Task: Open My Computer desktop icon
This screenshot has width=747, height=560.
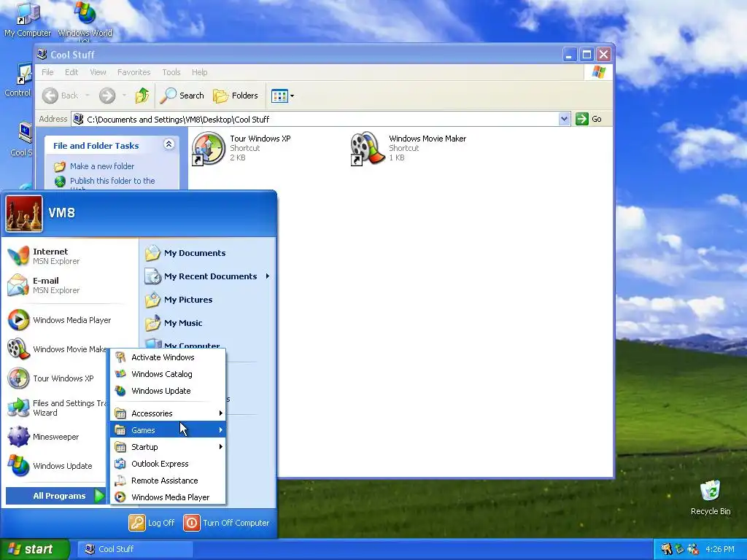Action: point(27,20)
